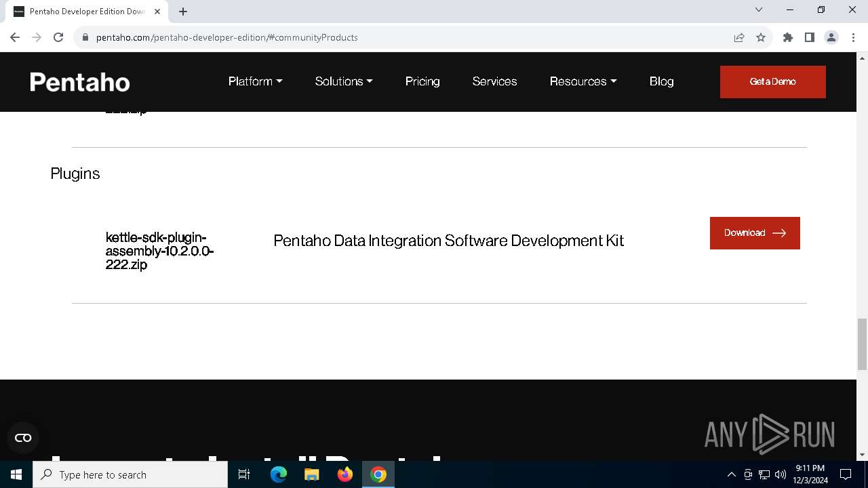Click the Pentaho Data Integration Software Development Kit text
Screen dimensions: 868x488
click(448, 241)
